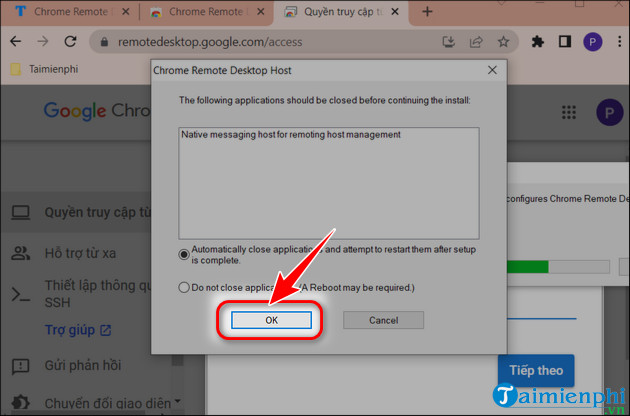Open Chrome profile avatar P in toolbar
The width and height of the screenshot is (630, 416).
pyautogui.click(x=592, y=42)
